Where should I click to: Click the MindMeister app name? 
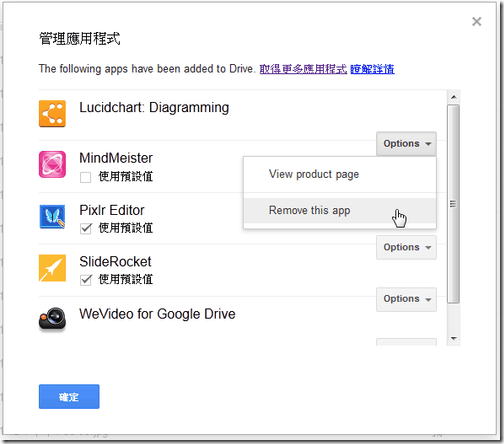(116, 158)
